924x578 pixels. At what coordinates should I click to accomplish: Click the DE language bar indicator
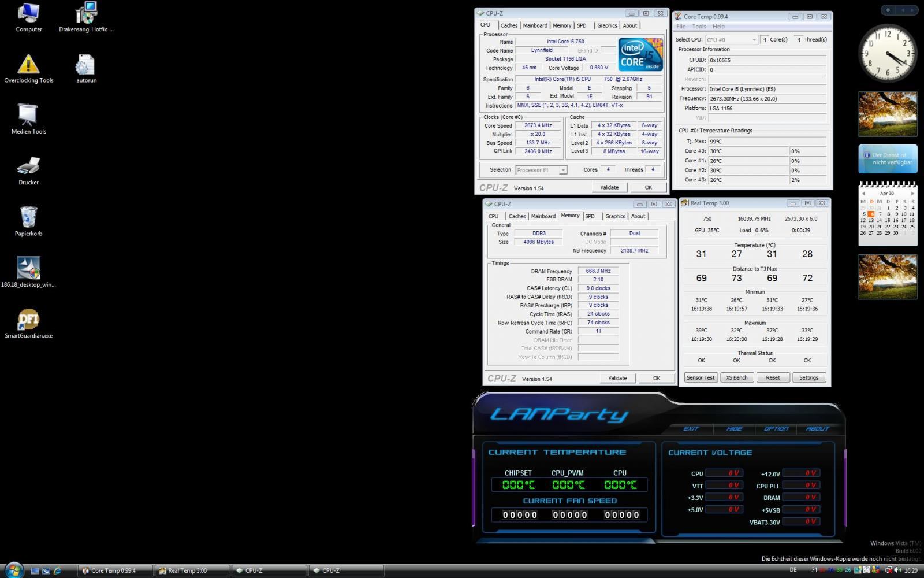click(793, 570)
